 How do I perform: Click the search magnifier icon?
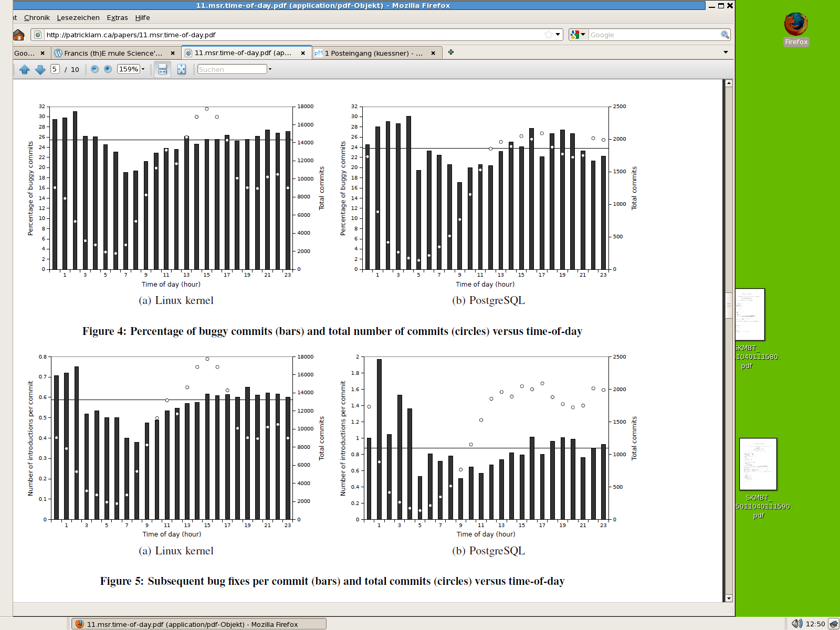[x=724, y=35]
